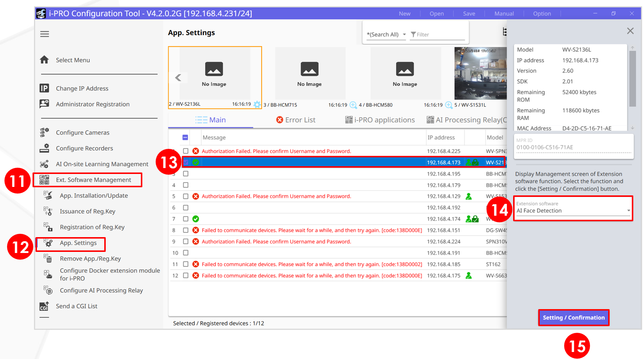Uncheck the selected 192.168.4.173 row
This screenshot has height=359, width=644.
click(x=186, y=162)
